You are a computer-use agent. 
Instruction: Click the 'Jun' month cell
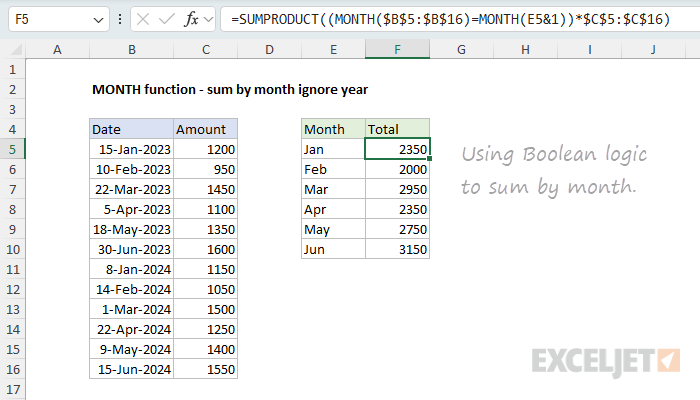point(333,249)
